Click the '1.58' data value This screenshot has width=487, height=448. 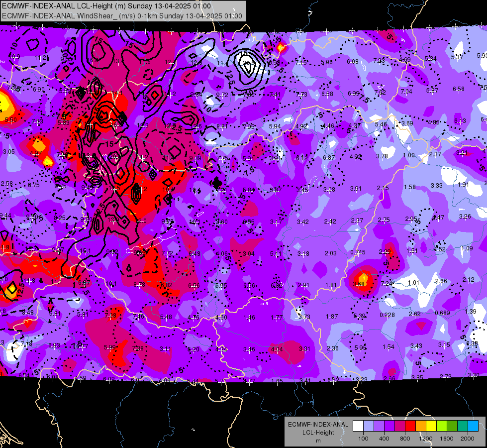click(410, 187)
